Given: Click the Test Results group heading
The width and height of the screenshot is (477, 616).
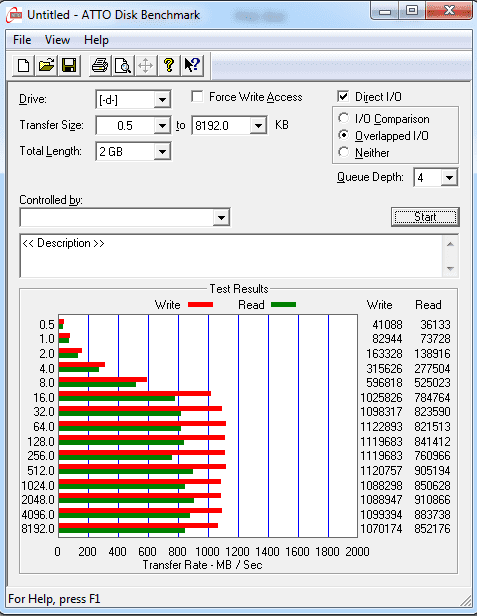Looking at the screenshot, I should tap(239, 289).
